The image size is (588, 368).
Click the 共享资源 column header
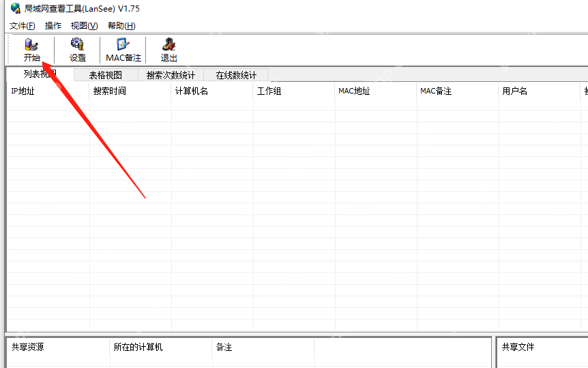(x=59, y=347)
